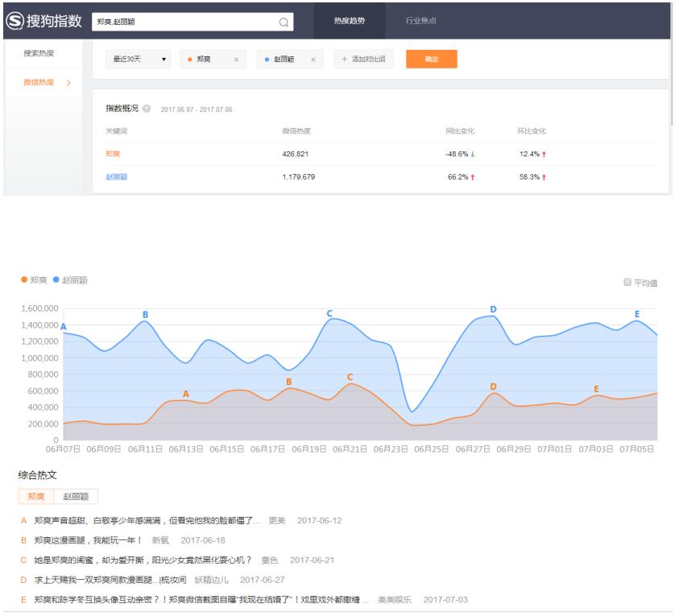Enable the 平均值 checkbox
The image size is (679, 616).
click(x=628, y=283)
